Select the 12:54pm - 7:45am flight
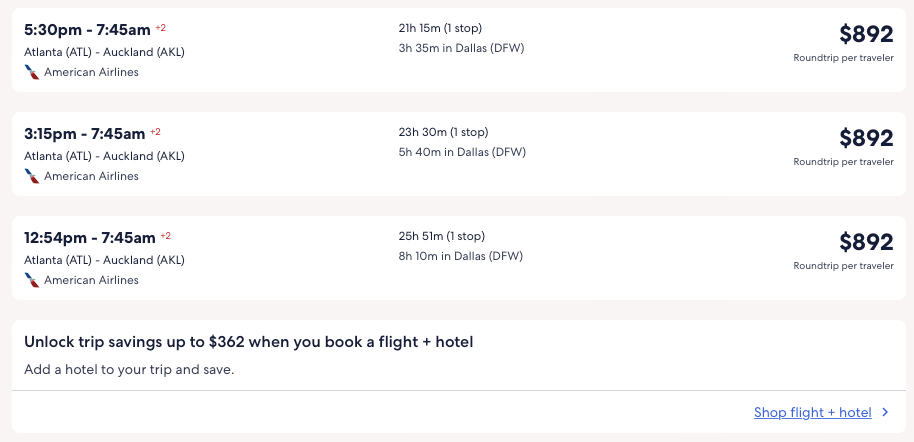Image resolution: width=914 pixels, height=442 pixels. [89, 237]
